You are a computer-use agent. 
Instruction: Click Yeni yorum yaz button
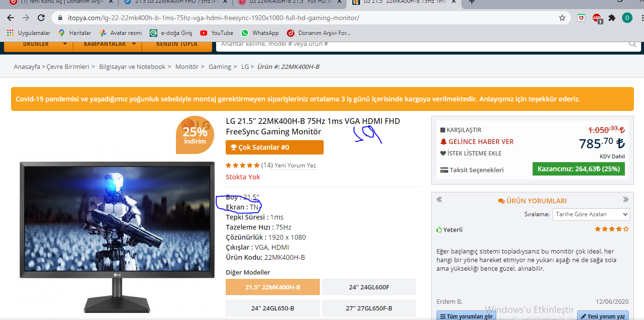pos(602,316)
